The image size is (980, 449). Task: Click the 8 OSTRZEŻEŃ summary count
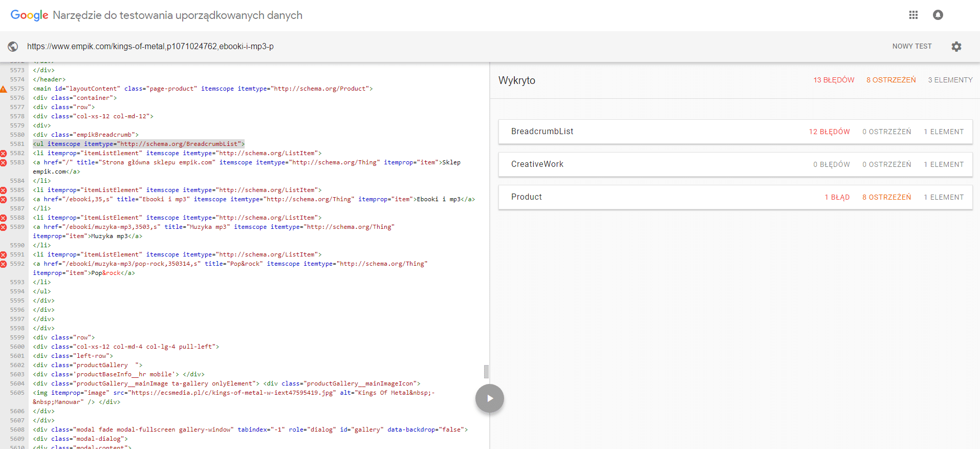tap(891, 80)
